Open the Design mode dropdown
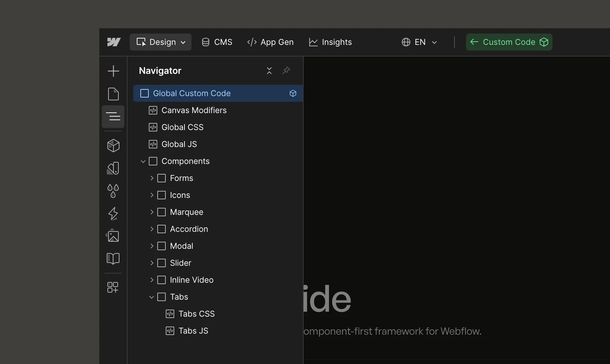Image resolution: width=610 pixels, height=364 pixels. (x=160, y=42)
